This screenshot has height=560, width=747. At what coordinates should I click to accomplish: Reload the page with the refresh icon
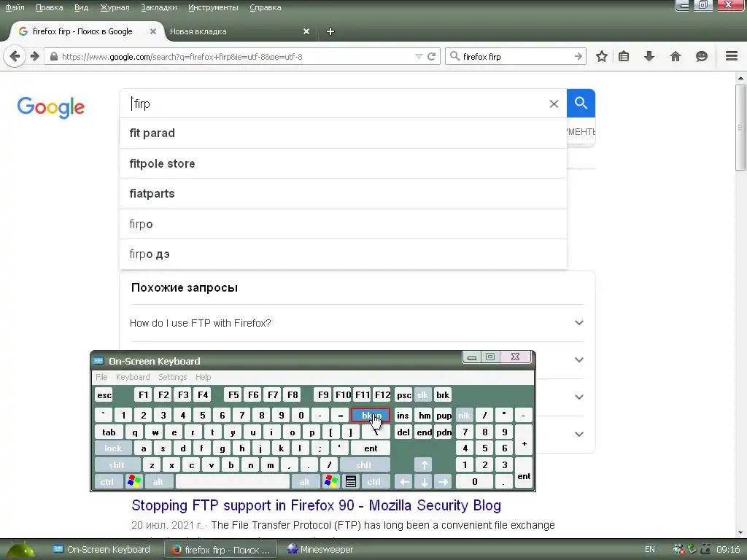click(x=432, y=57)
